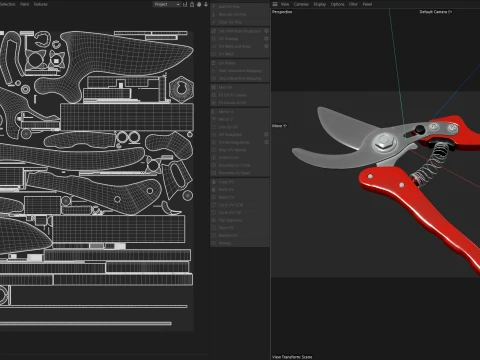Click Fit UV to Canvas

pos(240,95)
